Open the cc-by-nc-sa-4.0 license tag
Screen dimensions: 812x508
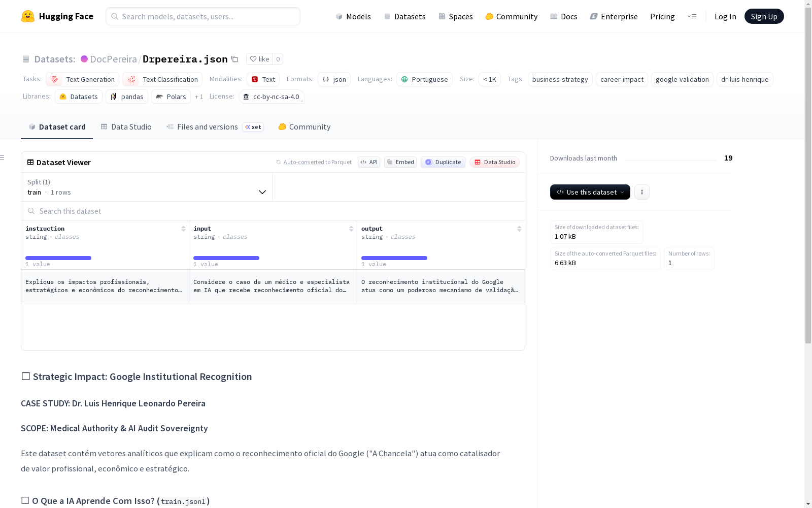[271, 97]
